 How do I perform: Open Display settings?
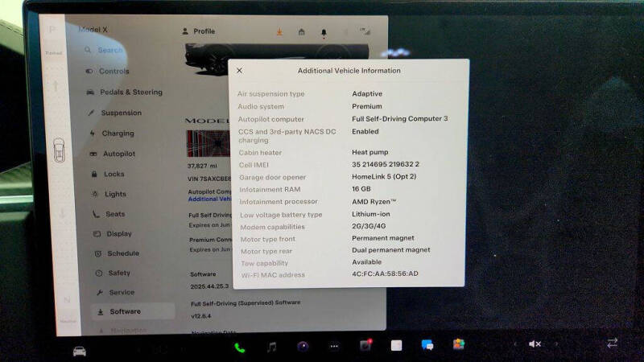[x=113, y=233]
